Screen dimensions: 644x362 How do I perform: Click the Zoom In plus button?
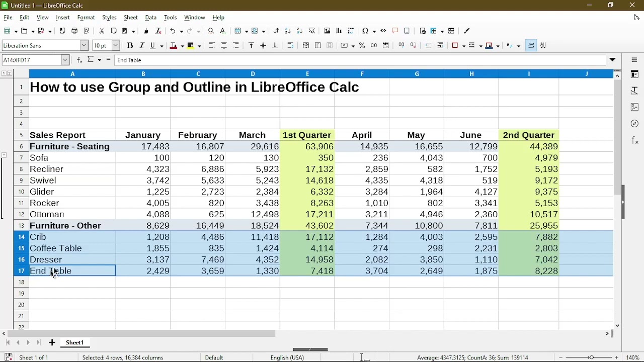click(x=617, y=357)
